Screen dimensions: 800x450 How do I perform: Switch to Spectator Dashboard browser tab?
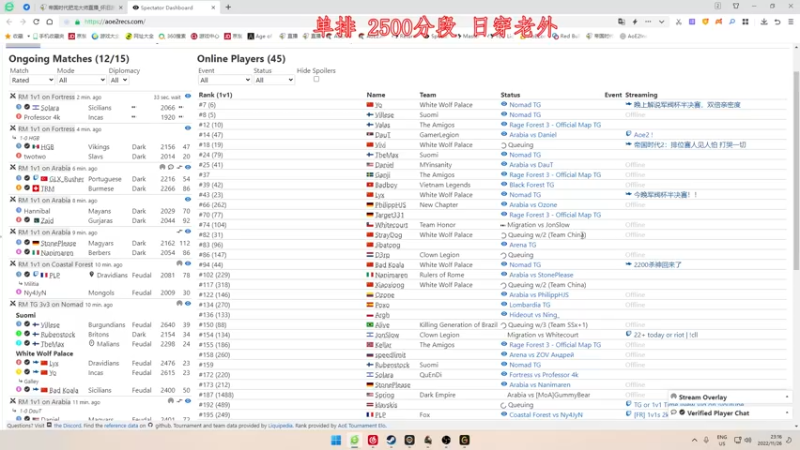point(173,8)
